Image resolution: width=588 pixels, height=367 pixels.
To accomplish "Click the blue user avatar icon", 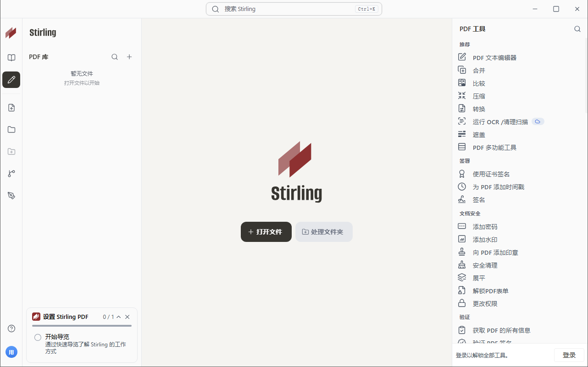I will point(11,352).
